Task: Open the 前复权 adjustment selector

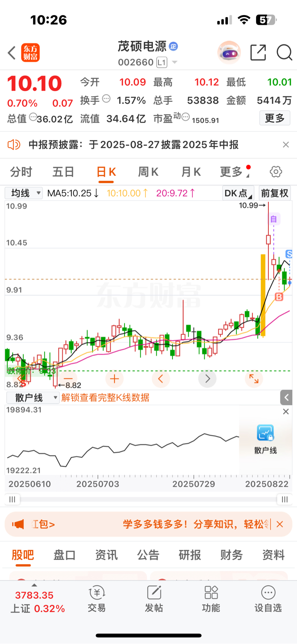Action: click(275, 193)
